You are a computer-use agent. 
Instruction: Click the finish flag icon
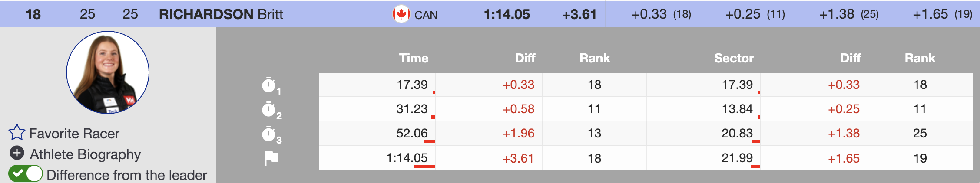coord(271,158)
